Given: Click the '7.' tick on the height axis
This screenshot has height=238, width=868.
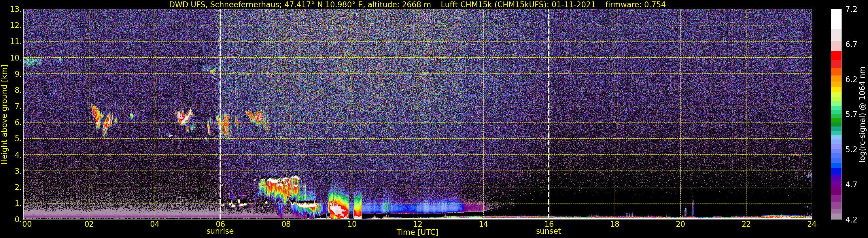Looking at the screenshot, I should (18, 107).
